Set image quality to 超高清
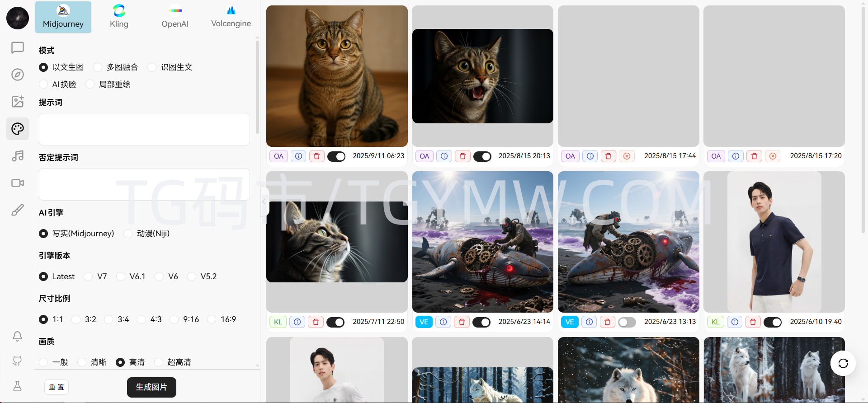This screenshot has height=403, width=868. pyautogui.click(x=173, y=362)
